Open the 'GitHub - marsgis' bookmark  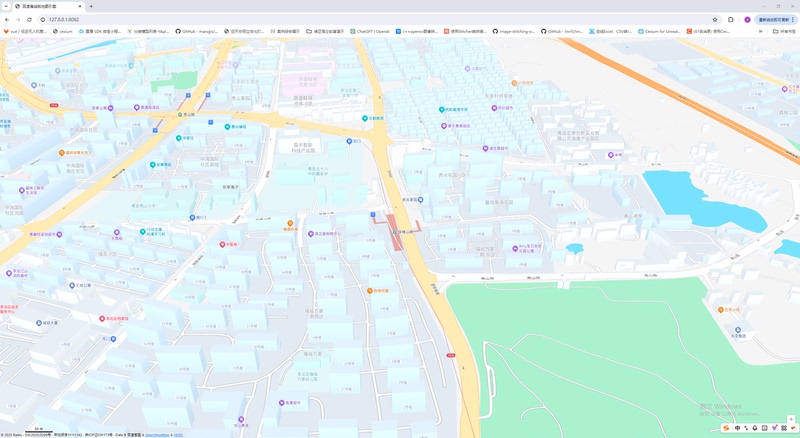click(196, 31)
